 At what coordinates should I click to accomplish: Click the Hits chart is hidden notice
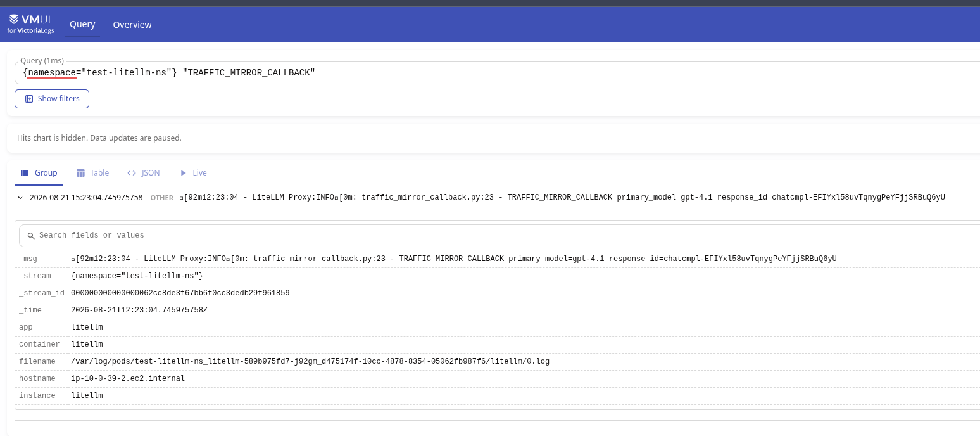click(x=99, y=138)
